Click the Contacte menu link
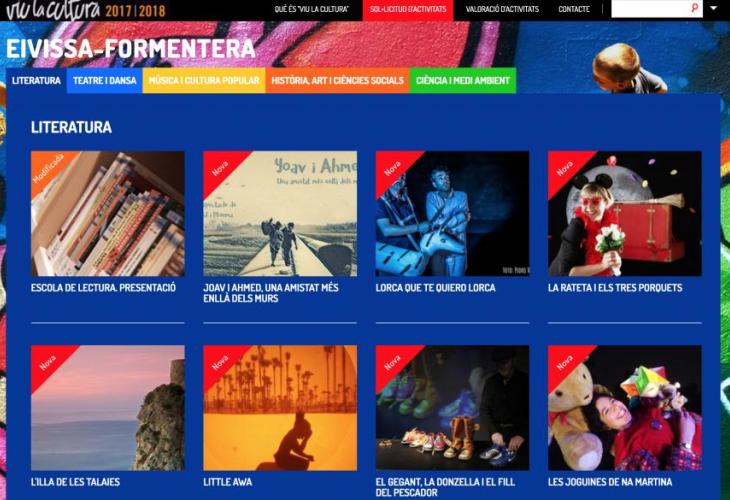 [574, 9]
